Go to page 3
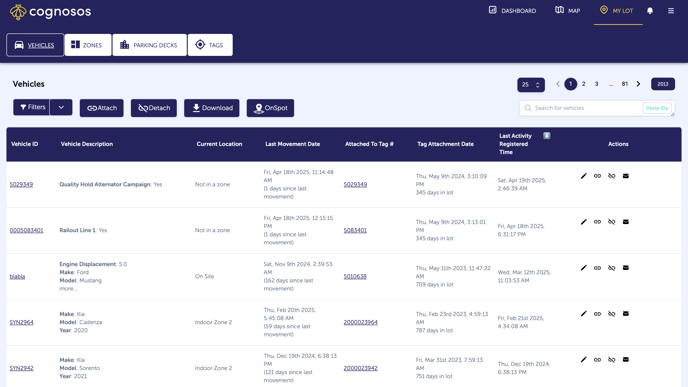The width and height of the screenshot is (688, 387). click(596, 84)
